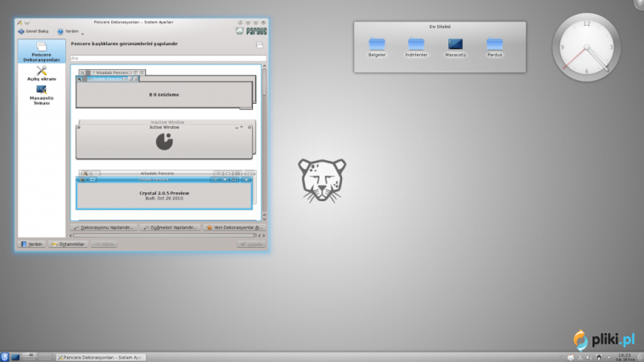
Task: Click the Yardım button at bottom
Action: [x=31, y=245]
